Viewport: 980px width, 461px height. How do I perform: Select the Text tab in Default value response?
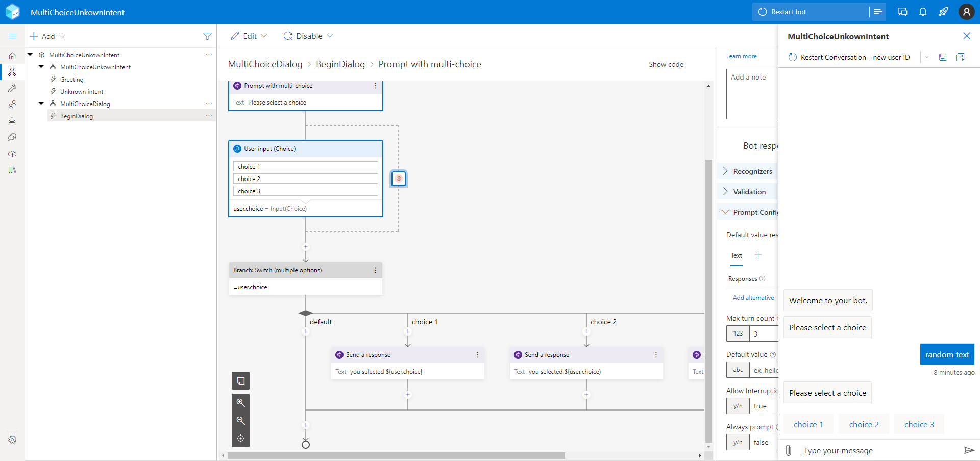point(736,255)
